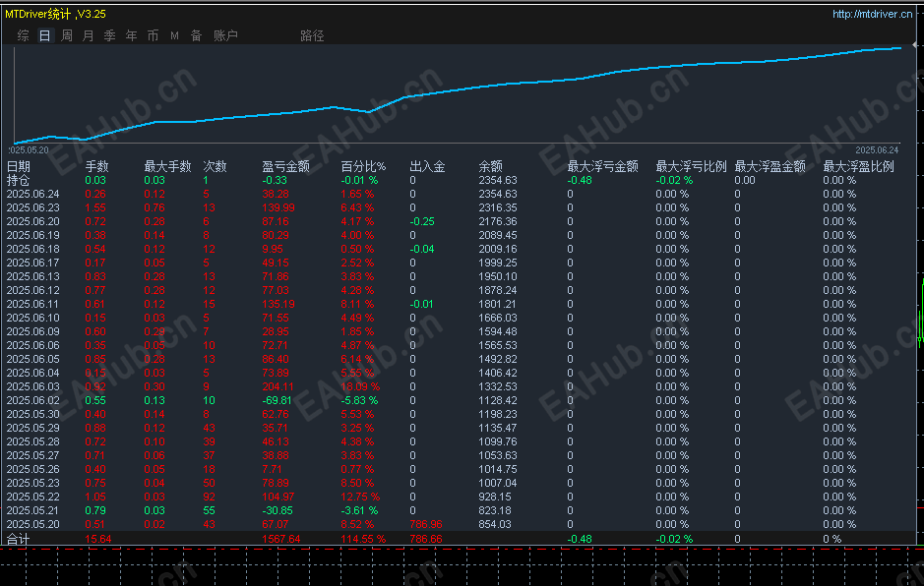Viewport: 924px width, 586px height.
Task: Click the -30.85 loss amount cell
Action: [x=277, y=510]
